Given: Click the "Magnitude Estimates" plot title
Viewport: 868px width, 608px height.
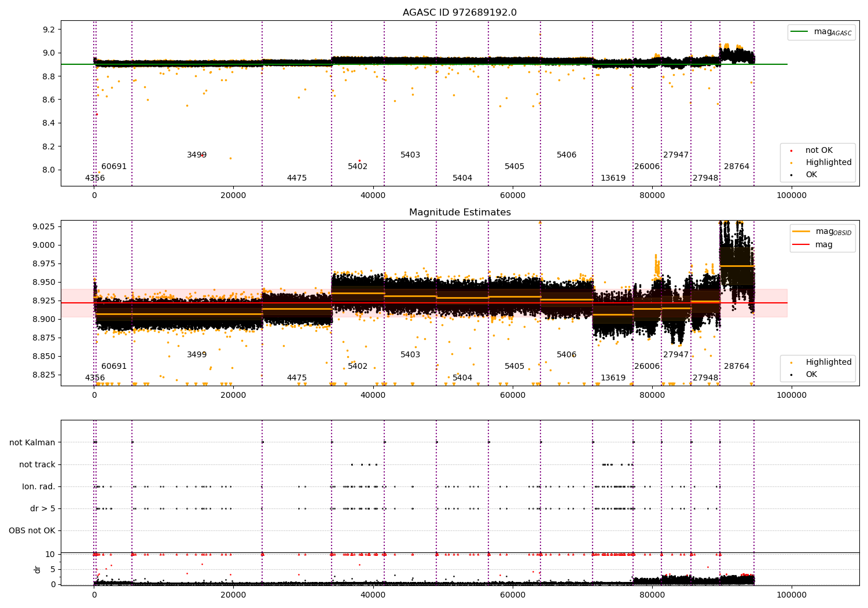Looking at the screenshot, I should click(x=459, y=213).
